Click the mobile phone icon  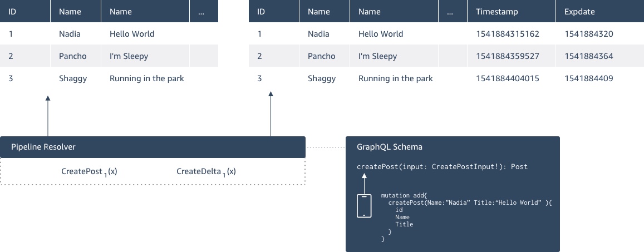(x=364, y=206)
